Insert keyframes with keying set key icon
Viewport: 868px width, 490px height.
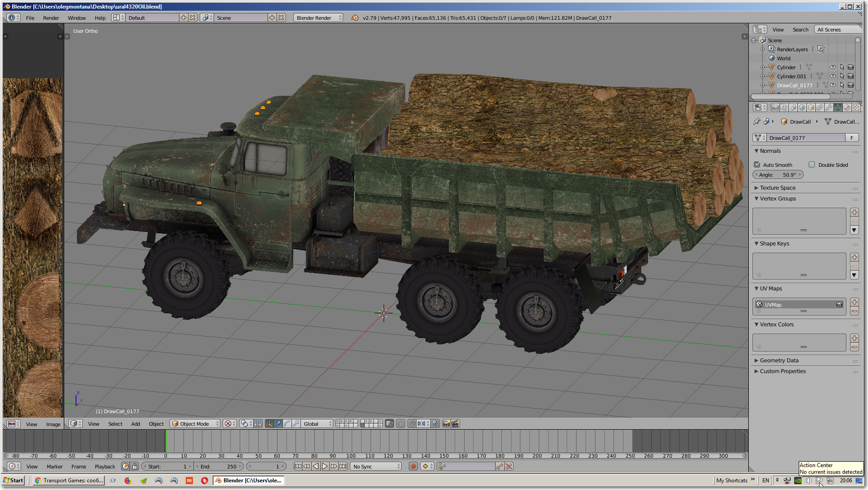500,466
